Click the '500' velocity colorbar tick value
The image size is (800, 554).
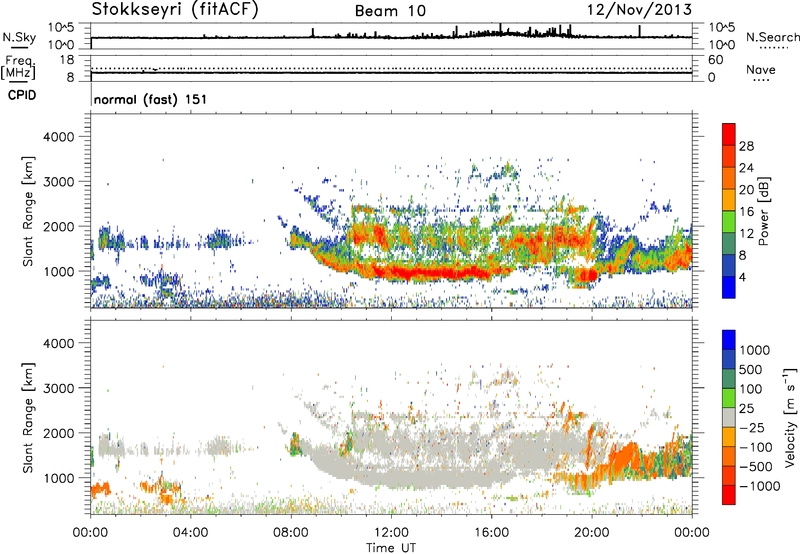click(751, 369)
